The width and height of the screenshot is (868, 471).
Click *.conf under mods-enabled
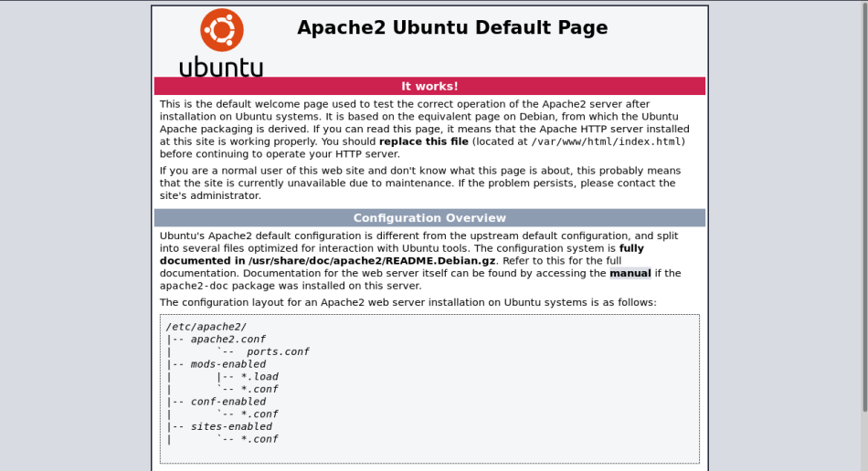pos(259,389)
